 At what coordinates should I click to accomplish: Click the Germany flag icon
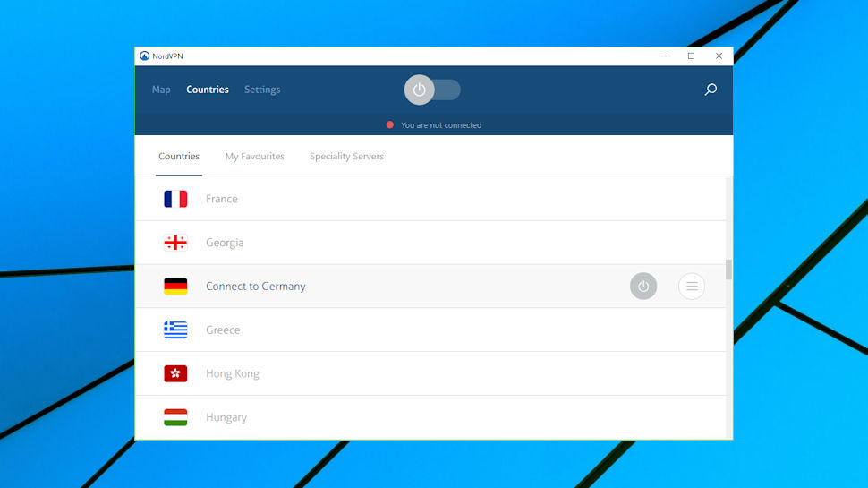point(175,287)
